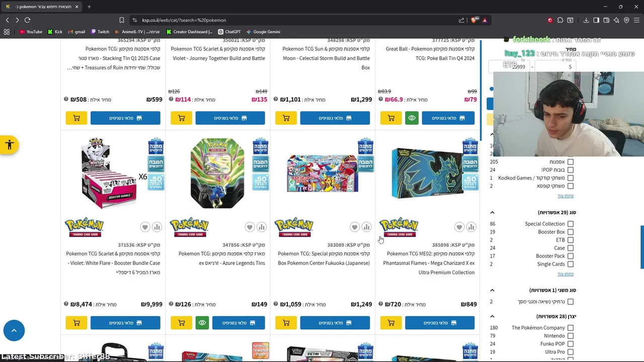Viewport: 644px width, 362px height.
Task: Open the extensions puzzle icon
Action: [560, 20]
